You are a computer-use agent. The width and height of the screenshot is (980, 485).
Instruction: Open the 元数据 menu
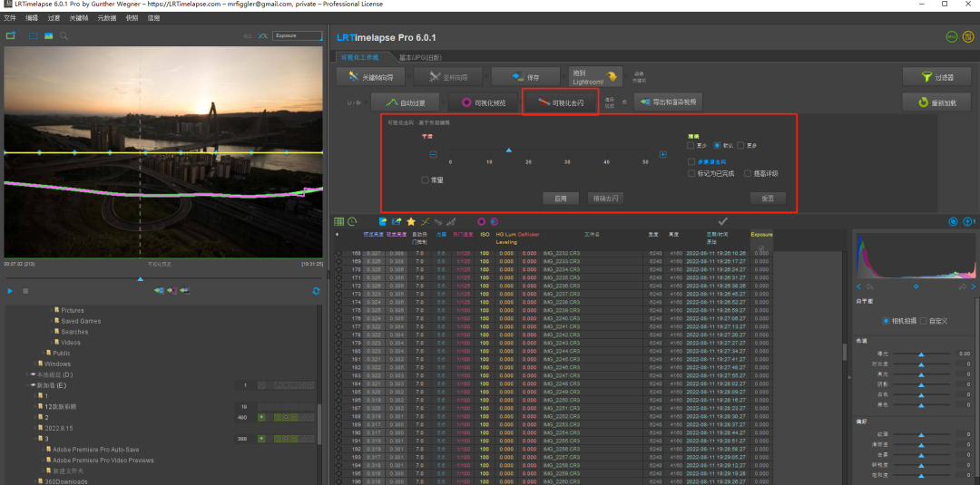107,17
